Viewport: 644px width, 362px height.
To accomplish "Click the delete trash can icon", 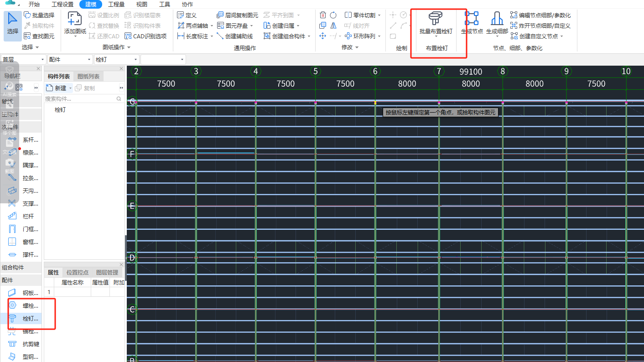I will (x=323, y=15).
